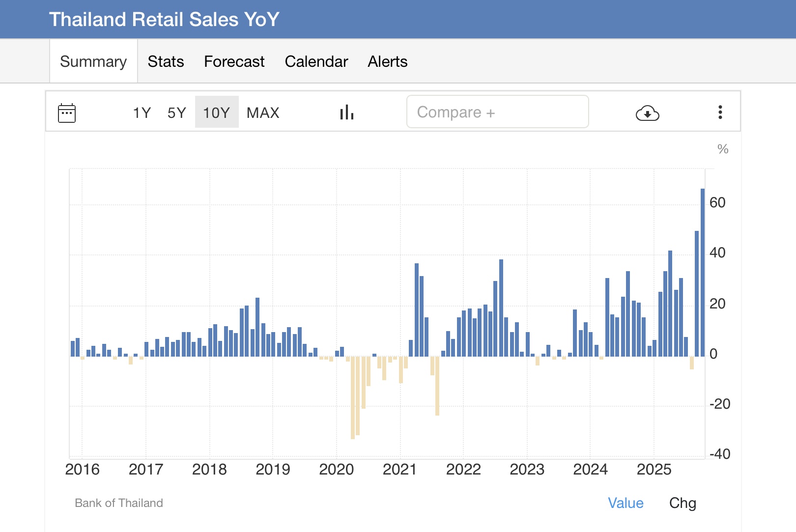Open the bar chart type selector

(347, 112)
